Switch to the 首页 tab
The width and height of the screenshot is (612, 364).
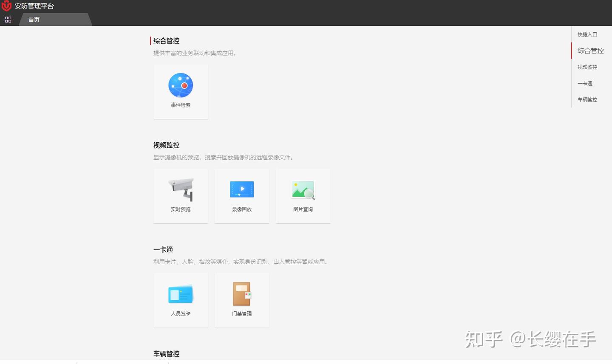click(x=33, y=19)
